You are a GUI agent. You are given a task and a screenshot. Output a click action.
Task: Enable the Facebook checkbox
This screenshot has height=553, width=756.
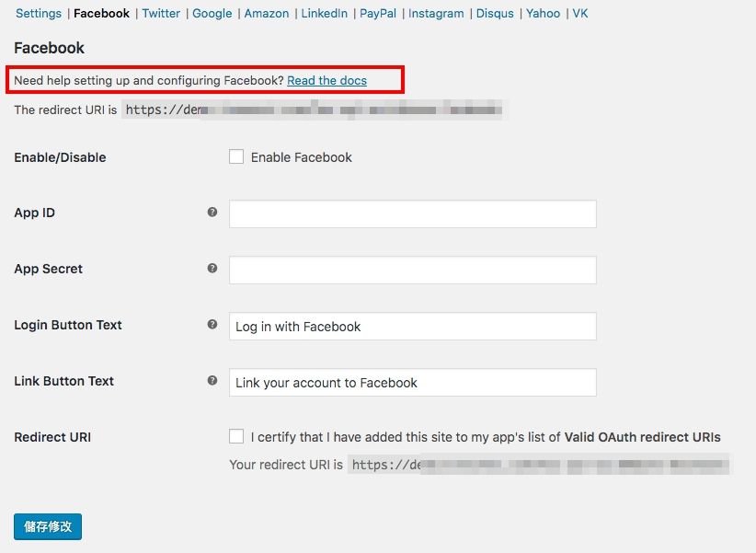pos(236,157)
